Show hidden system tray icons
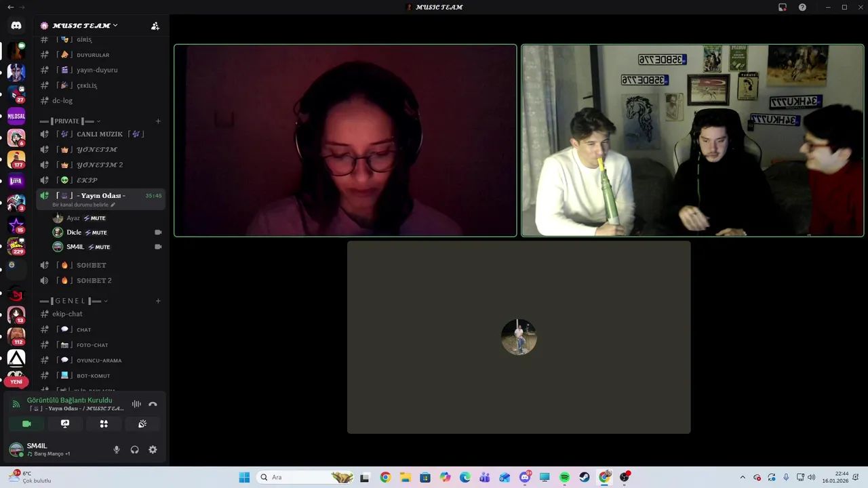Image resolution: width=868 pixels, height=488 pixels. pos(743,477)
